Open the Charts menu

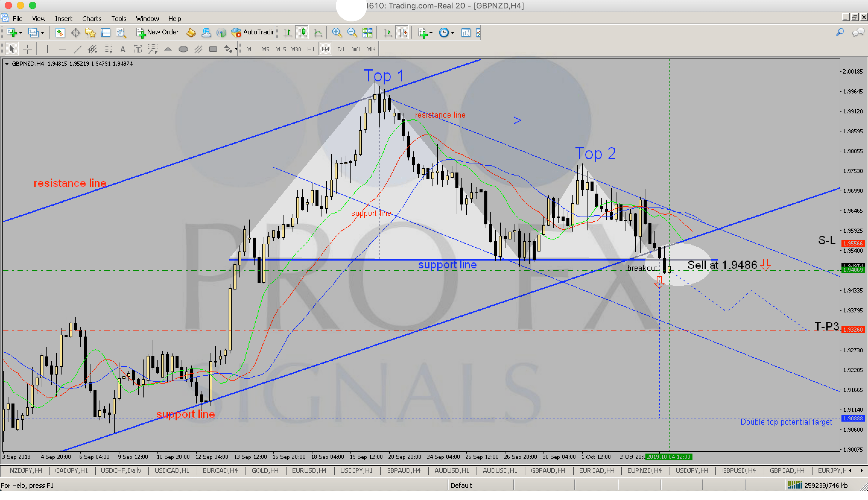point(92,18)
